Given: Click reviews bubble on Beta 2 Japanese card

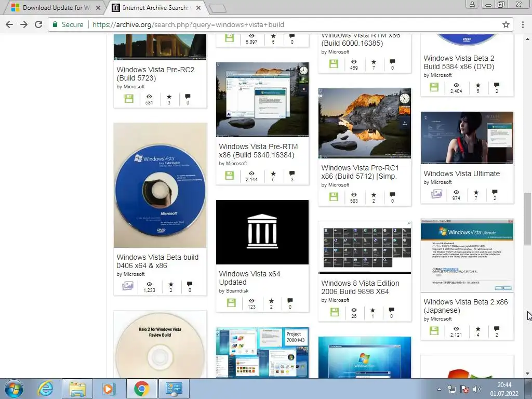Looking at the screenshot, I should point(497,328).
